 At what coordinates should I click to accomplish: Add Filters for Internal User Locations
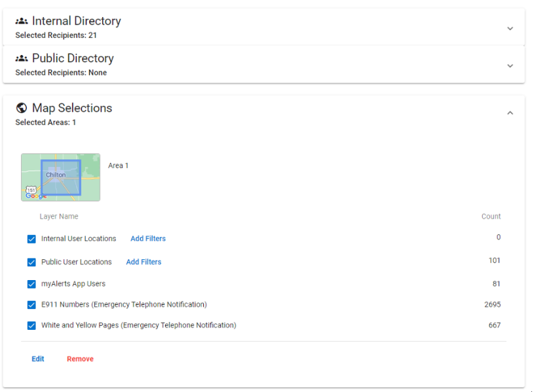(x=148, y=238)
